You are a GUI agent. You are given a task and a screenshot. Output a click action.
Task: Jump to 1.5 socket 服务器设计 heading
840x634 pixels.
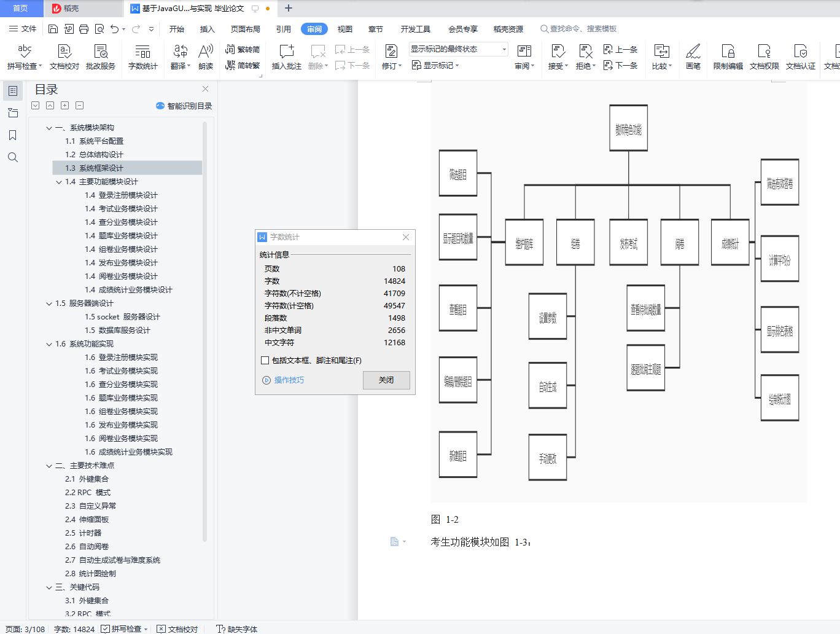(x=122, y=317)
